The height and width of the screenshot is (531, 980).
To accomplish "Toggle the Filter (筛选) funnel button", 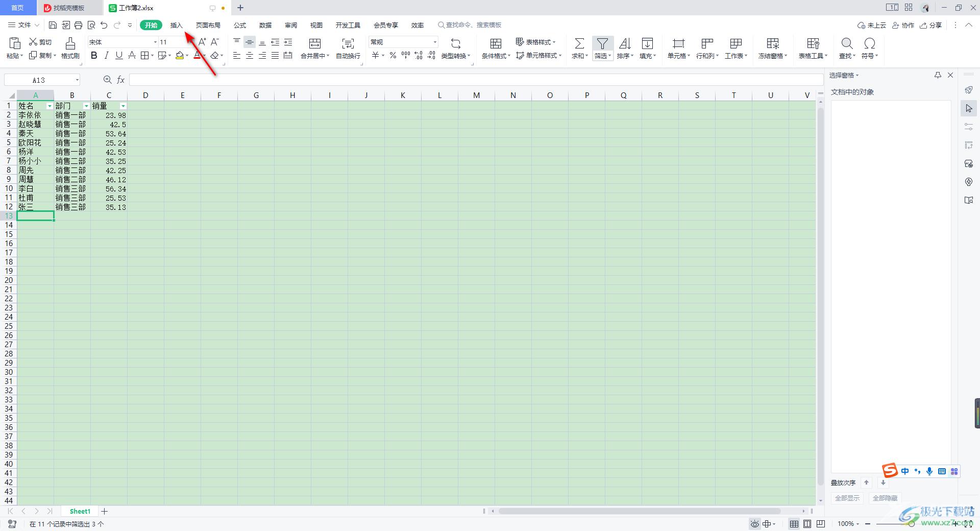I will pos(603,49).
